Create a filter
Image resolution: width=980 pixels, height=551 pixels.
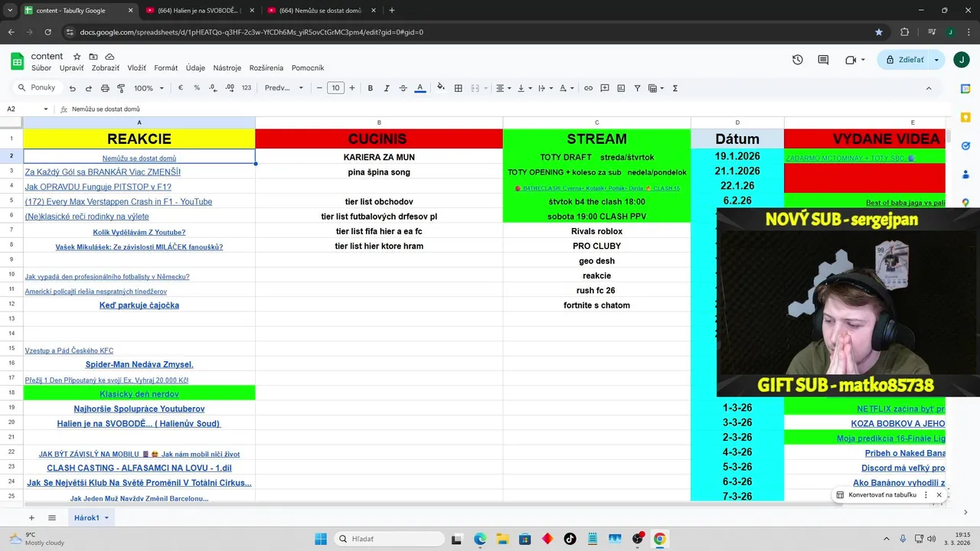click(637, 88)
